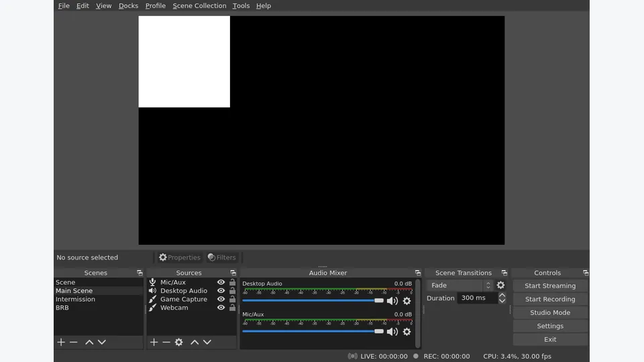Click the Game Capture source icon

tap(152, 299)
